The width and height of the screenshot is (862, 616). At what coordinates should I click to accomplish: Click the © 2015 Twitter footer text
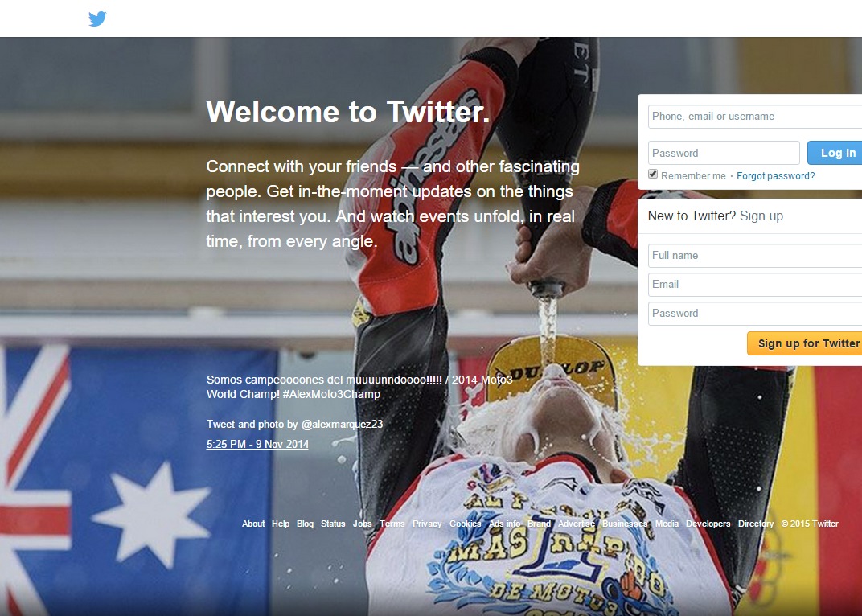coord(810,524)
